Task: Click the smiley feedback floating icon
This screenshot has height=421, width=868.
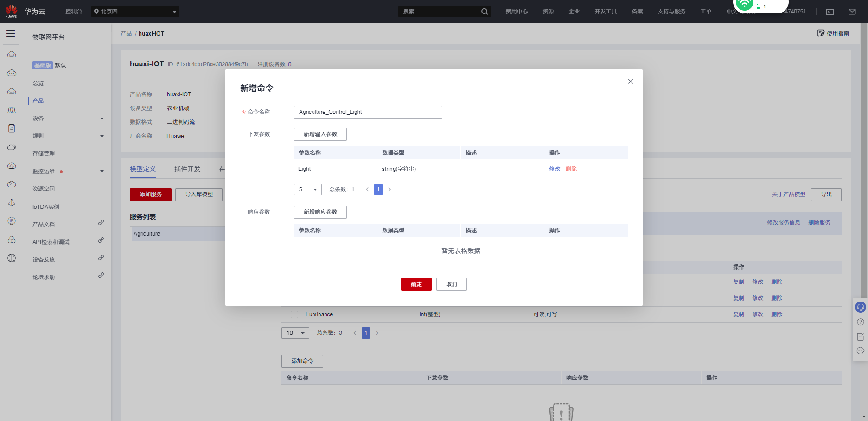Action: (861, 351)
